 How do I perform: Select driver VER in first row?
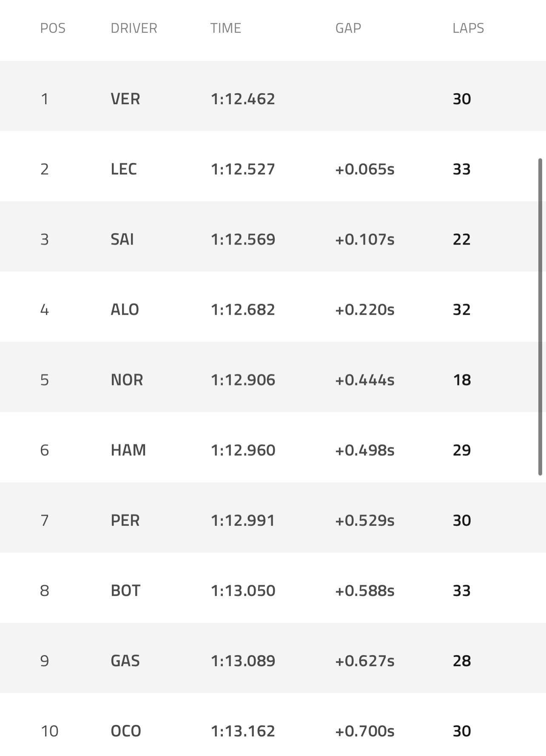[125, 99]
